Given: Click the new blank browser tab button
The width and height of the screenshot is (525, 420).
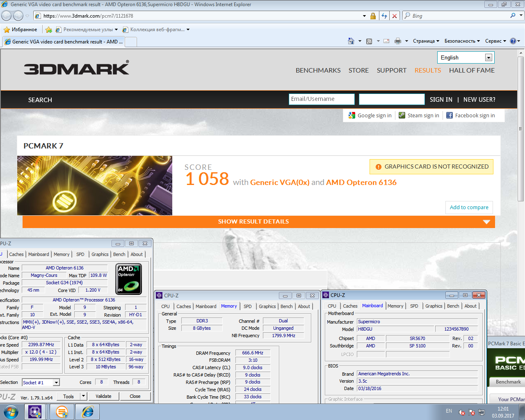Looking at the screenshot, I should (x=131, y=42).
